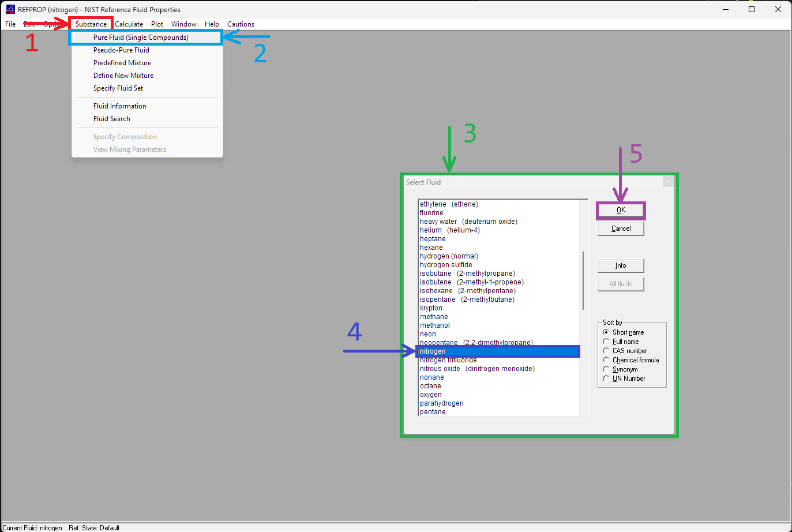The height and width of the screenshot is (532, 792).
Task: Choose Pure Fluid (Single Compounds) menu entry
Action: tap(147, 38)
